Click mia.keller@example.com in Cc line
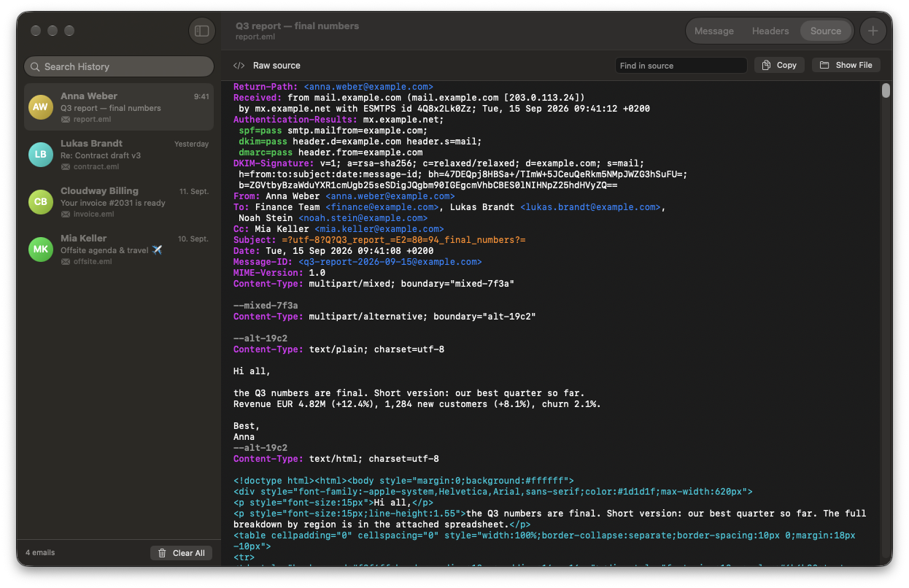 [x=379, y=229]
